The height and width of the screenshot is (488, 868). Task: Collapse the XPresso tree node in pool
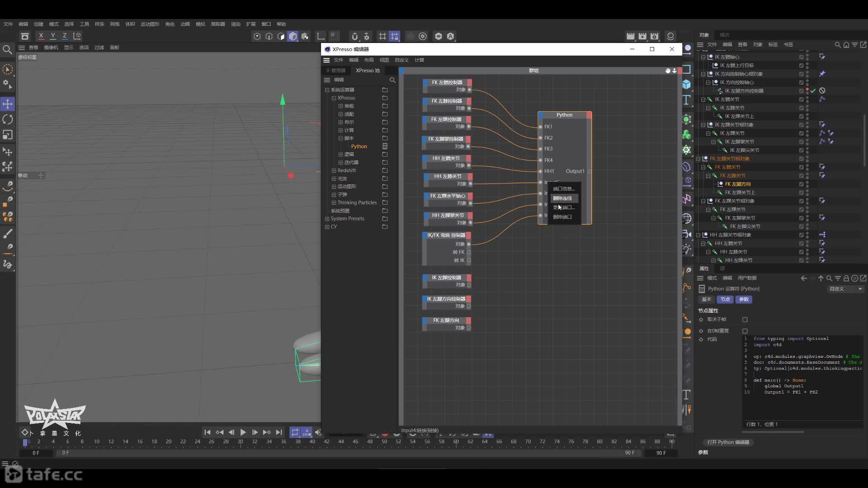click(x=334, y=98)
